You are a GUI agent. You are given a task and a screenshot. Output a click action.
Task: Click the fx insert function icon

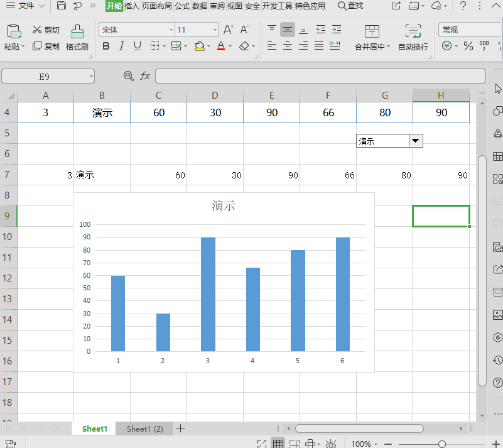[x=145, y=76]
